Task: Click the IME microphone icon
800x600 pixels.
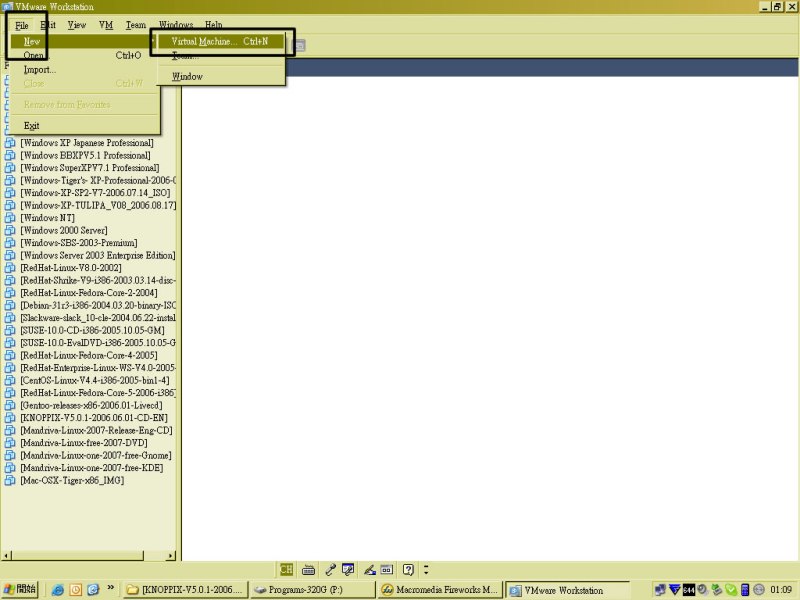Action: coord(330,570)
